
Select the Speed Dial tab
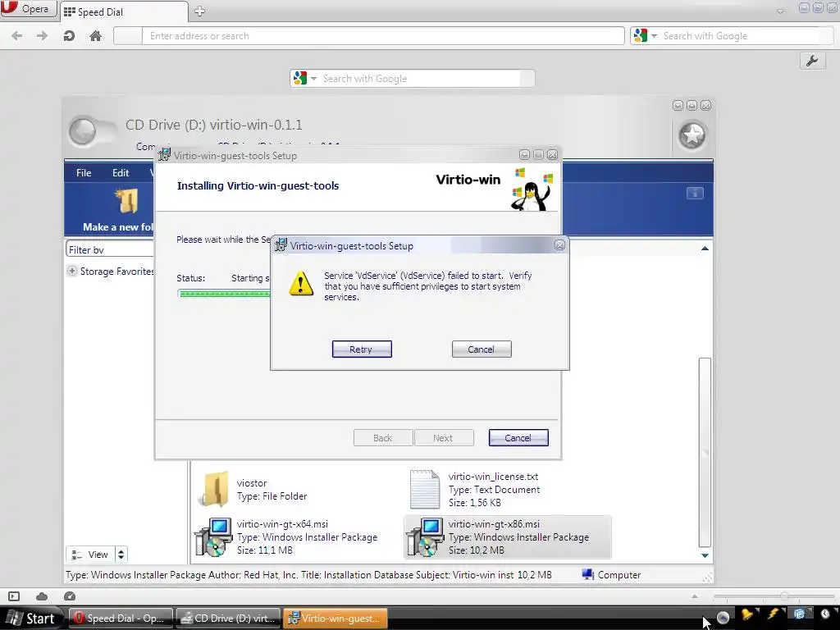point(124,11)
